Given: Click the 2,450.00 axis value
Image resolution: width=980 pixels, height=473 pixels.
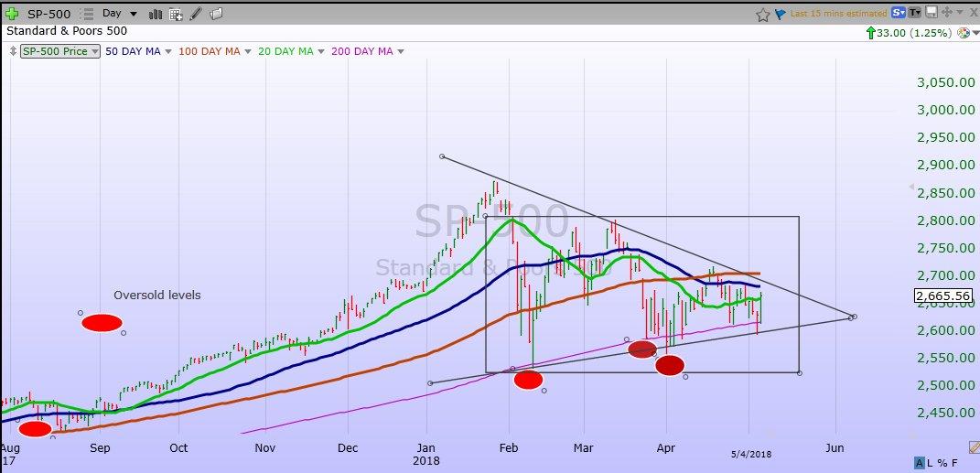Looking at the screenshot, I should point(945,413).
